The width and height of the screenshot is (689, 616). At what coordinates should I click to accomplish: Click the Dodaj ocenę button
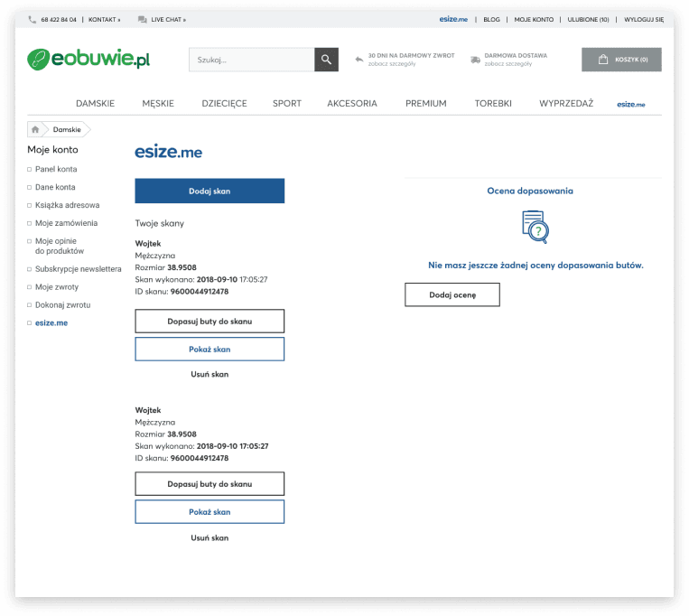coord(452,294)
